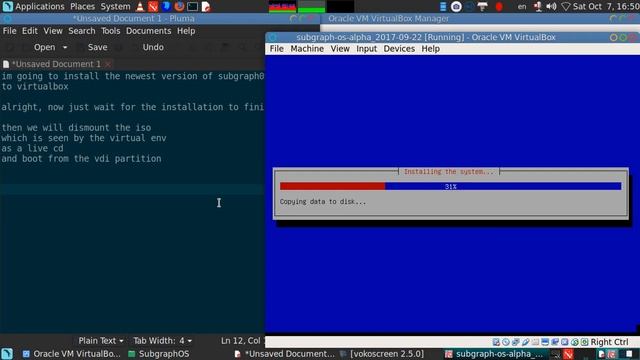Click VirtualBox shared folders status icon
This screenshot has width=640, height=360.
[535, 342]
